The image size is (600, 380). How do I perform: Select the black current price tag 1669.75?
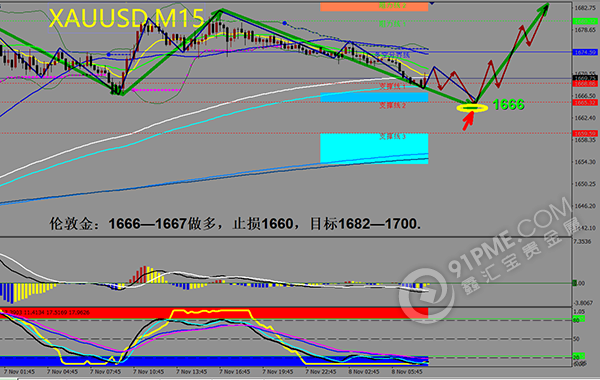(x=585, y=78)
